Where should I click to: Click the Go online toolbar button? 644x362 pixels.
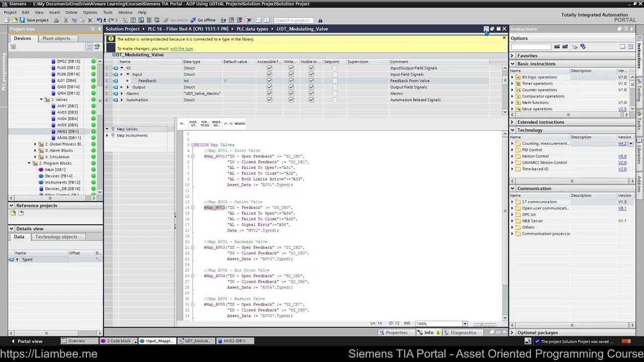tap(176, 20)
